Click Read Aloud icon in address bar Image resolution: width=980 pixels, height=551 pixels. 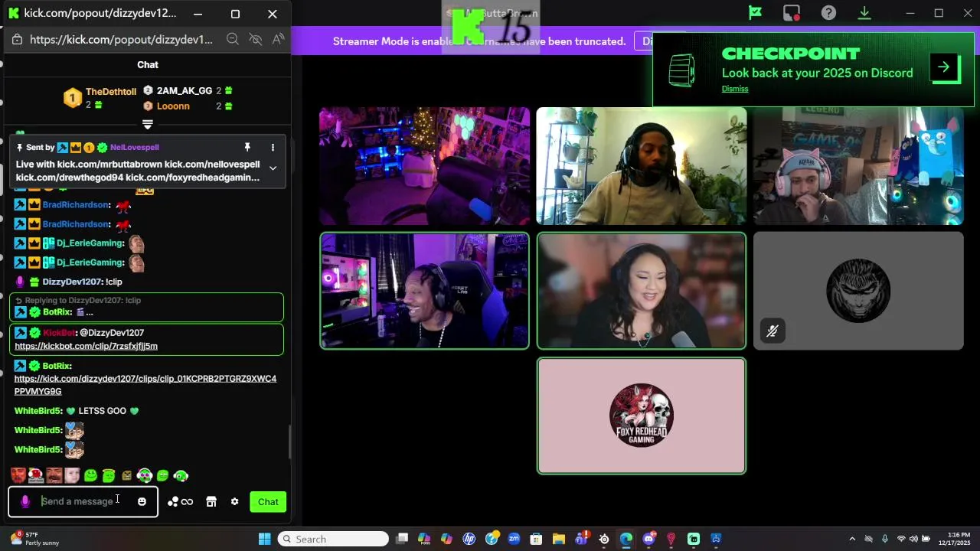[278, 40]
